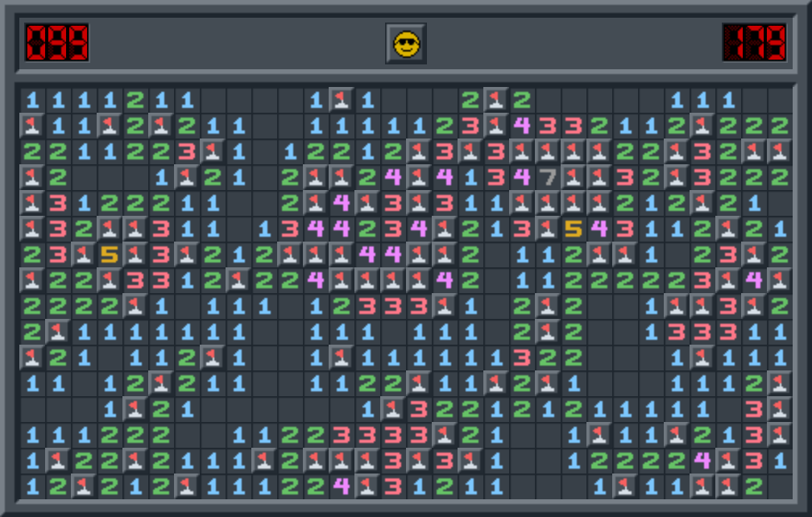Viewport: 812px width, 517px height.
Task: Click the empty tile in the top-right corner
Action: point(780,100)
